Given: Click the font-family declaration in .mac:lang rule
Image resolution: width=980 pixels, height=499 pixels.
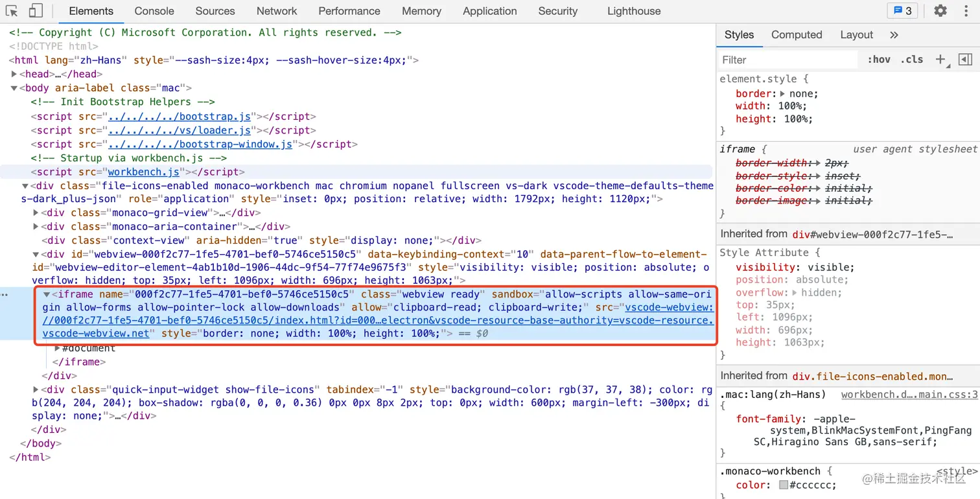Looking at the screenshot, I should pyautogui.click(x=854, y=430).
